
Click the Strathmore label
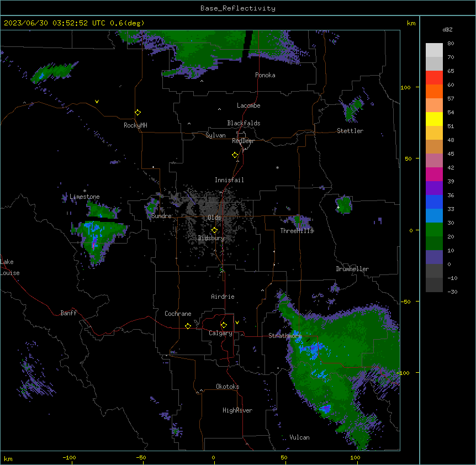click(285, 335)
